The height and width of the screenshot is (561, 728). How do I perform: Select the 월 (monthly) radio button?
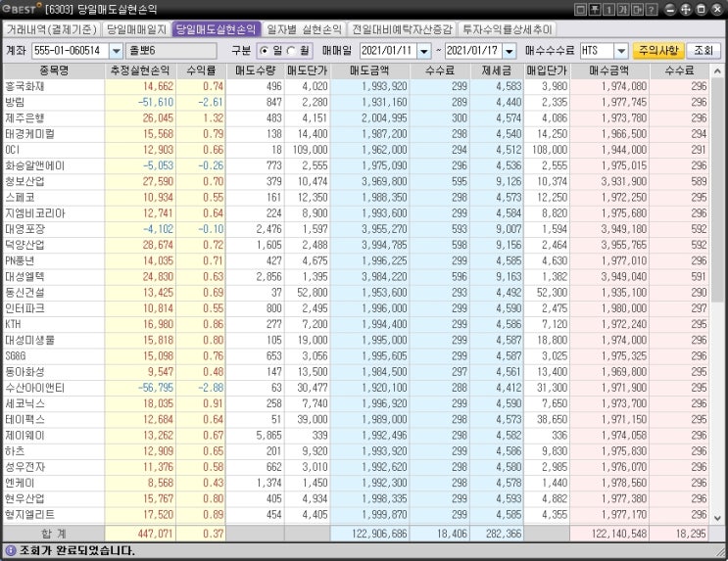tap(291, 51)
